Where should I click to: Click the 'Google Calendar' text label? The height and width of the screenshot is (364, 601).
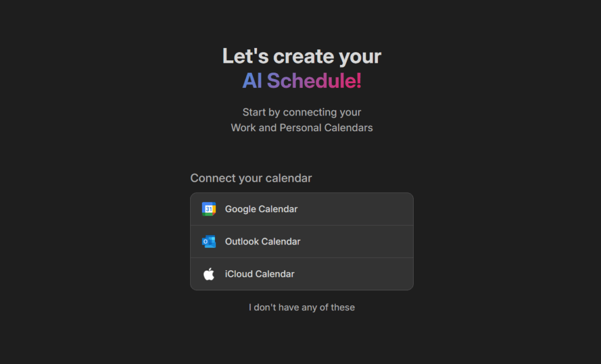pyautogui.click(x=261, y=209)
